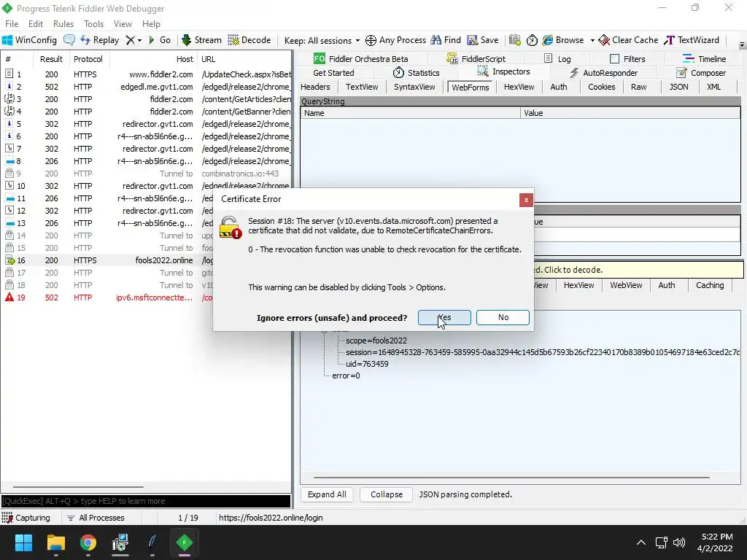Open the Edit menu
Image resolution: width=747 pixels, height=560 pixels.
pyautogui.click(x=36, y=24)
